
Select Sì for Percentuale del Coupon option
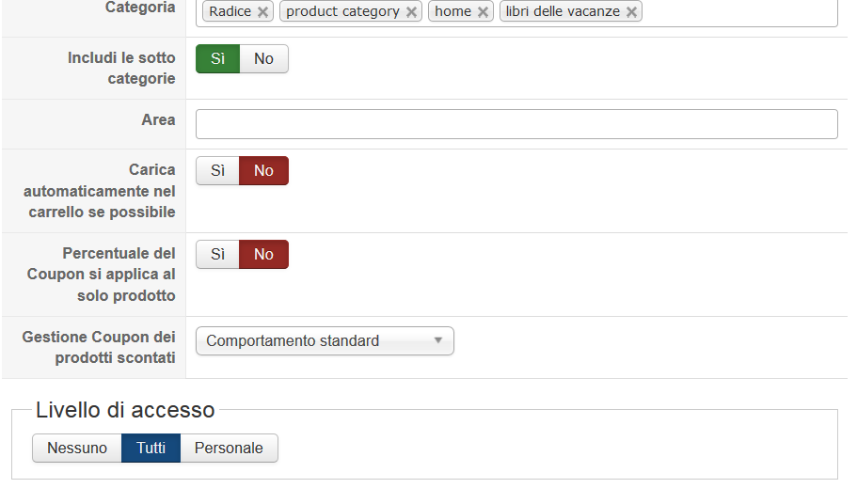click(x=217, y=255)
